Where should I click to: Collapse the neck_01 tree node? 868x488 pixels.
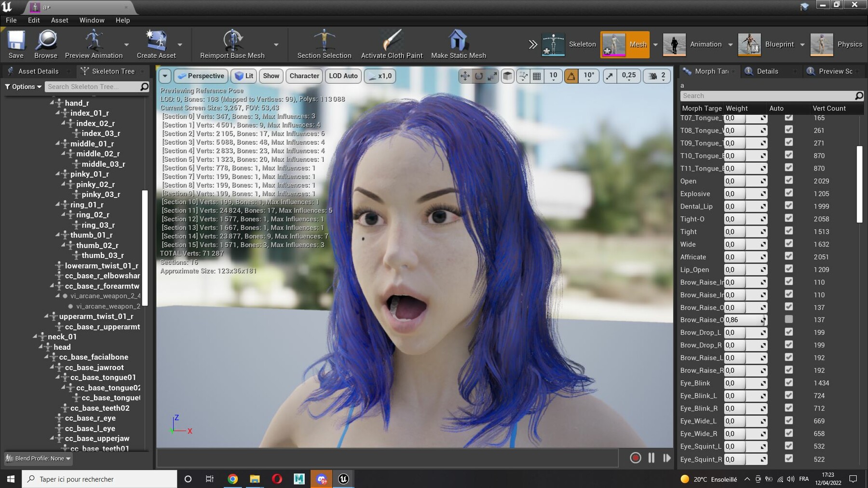point(35,336)
